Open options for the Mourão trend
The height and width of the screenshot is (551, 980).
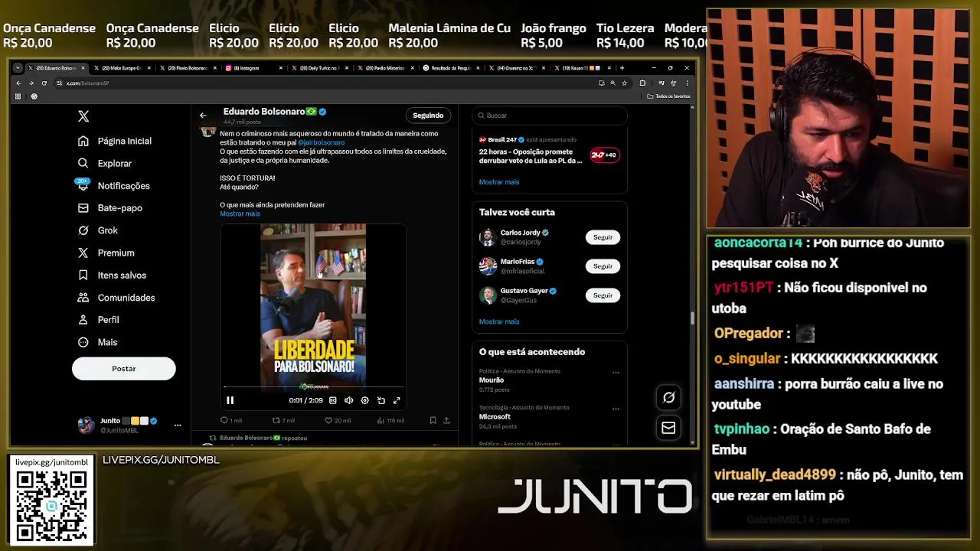616,373
